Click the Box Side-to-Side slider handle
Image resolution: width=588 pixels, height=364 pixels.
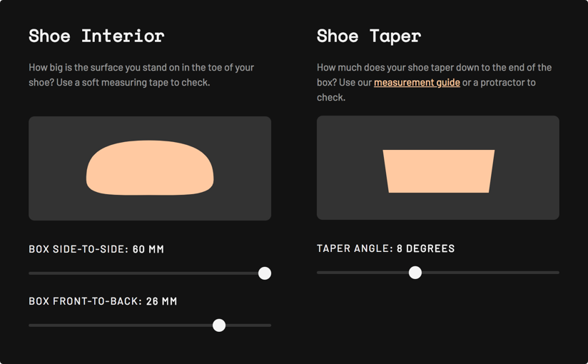click(x=265, y=273)
